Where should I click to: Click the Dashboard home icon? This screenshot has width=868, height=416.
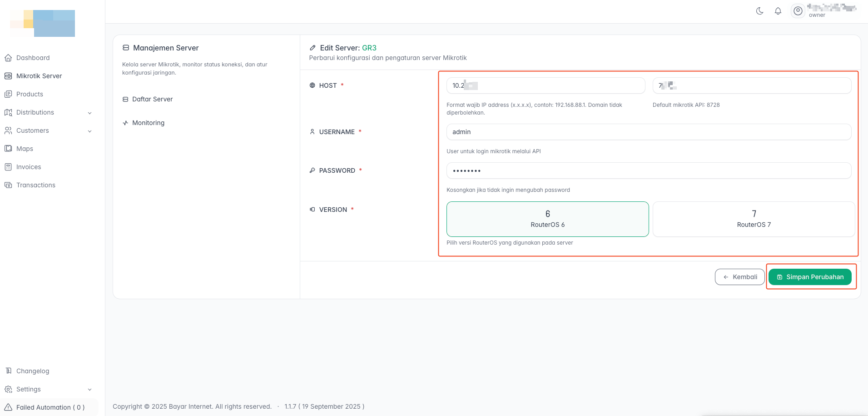8,58
